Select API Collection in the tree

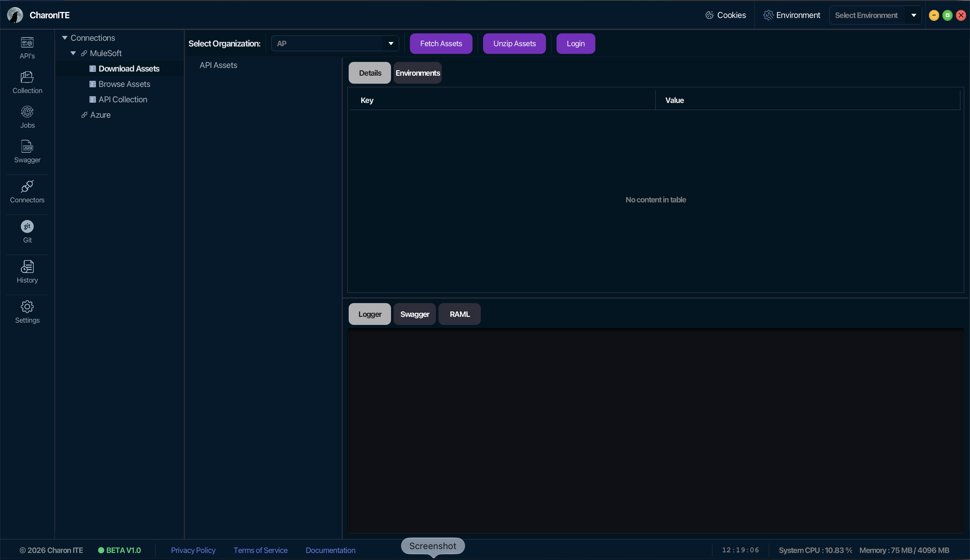pyautogui.click(x=123, y=99)
